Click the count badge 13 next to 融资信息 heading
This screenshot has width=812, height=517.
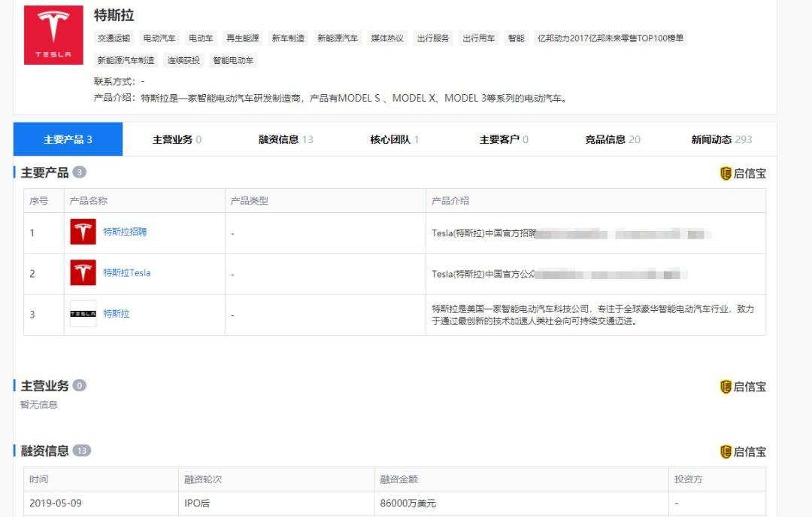click(x=82, y=451)
